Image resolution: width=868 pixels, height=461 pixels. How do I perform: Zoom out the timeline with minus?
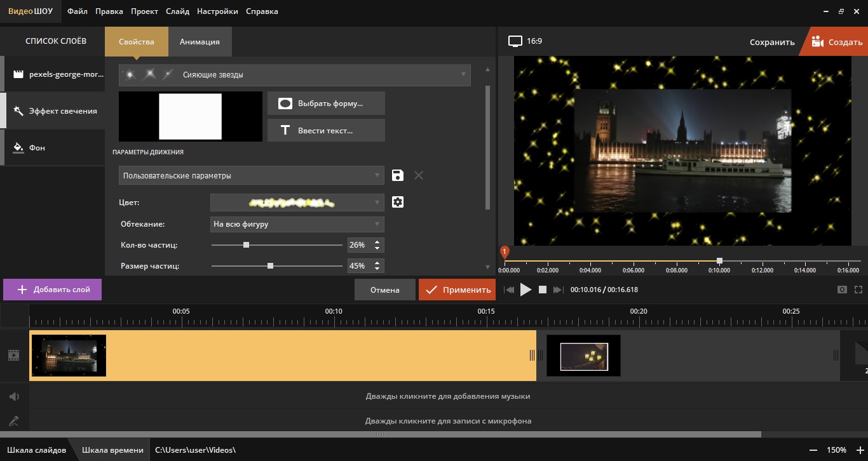pos(814,450)
